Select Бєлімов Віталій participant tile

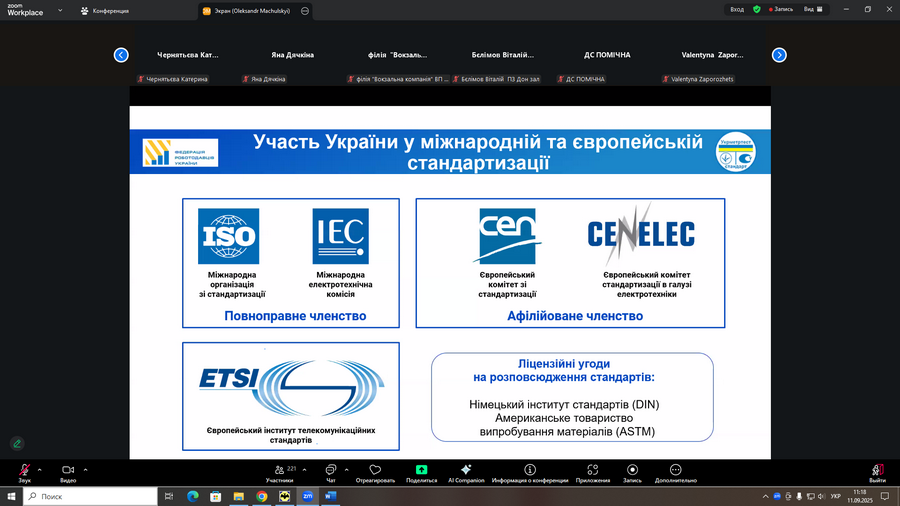tap(503, 55)
